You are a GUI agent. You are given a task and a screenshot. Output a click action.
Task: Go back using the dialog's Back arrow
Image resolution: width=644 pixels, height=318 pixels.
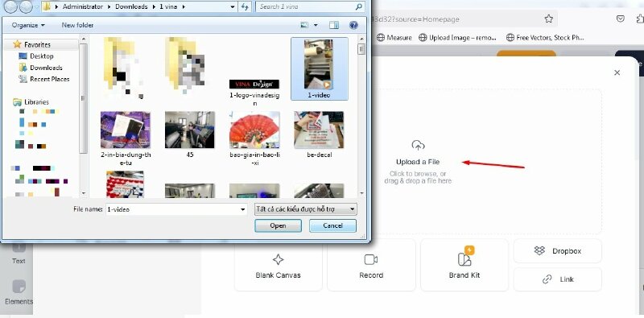(x=10, y=6)
